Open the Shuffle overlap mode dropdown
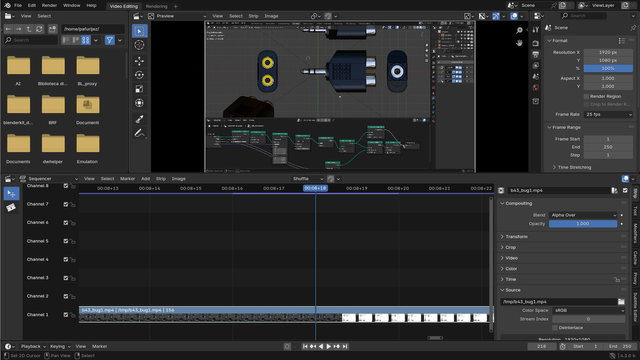This screenshot has width=640, height=360. point(308,179)
